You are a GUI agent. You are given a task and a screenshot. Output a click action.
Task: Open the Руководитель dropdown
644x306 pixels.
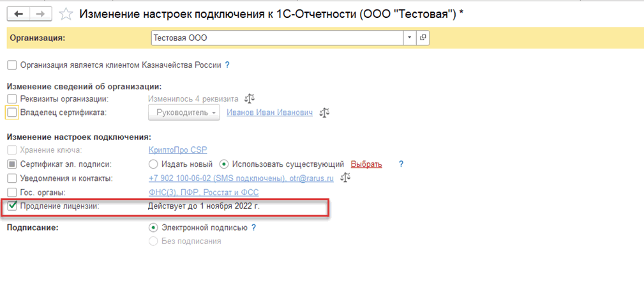[x=184, y=112]
